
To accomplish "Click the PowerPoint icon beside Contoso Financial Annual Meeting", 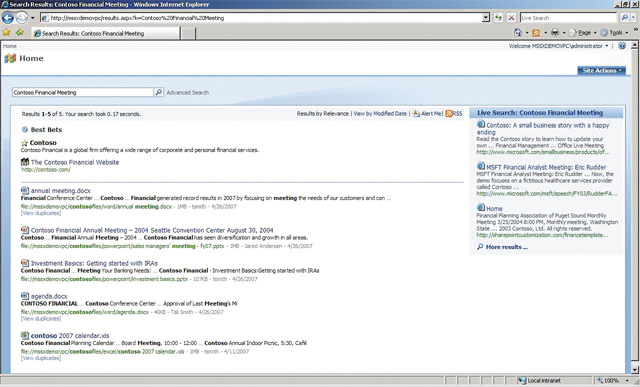I will (25, 230).
